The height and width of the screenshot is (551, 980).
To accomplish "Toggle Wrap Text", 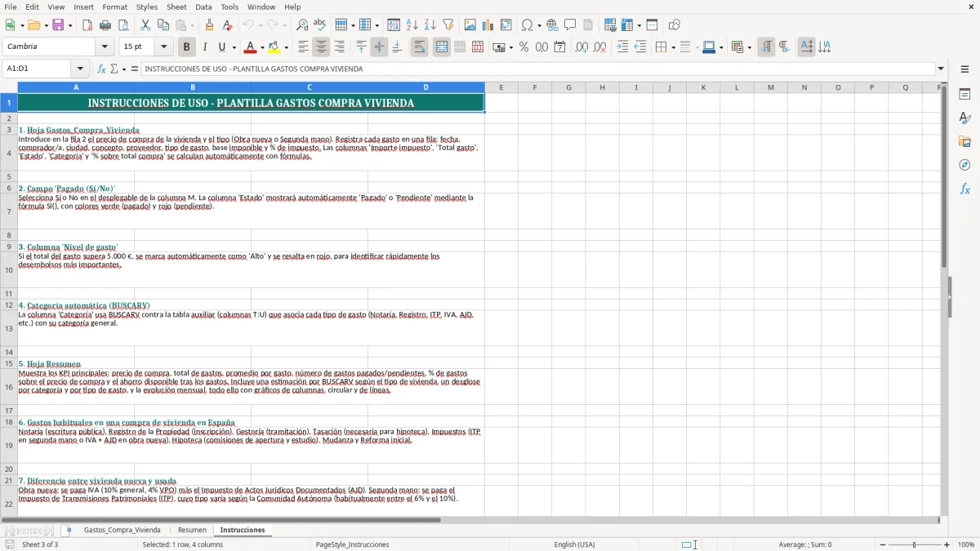I will (x=419, y=47).
